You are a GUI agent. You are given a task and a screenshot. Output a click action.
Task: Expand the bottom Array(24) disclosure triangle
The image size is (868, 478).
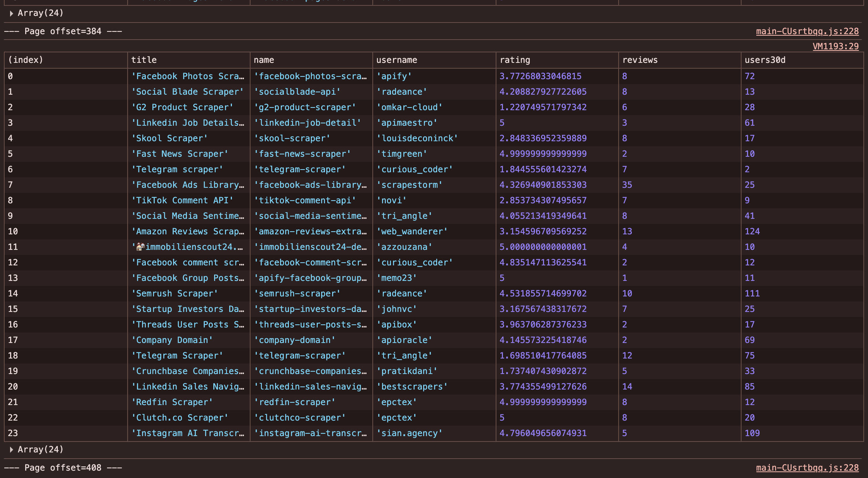[11, 449]
